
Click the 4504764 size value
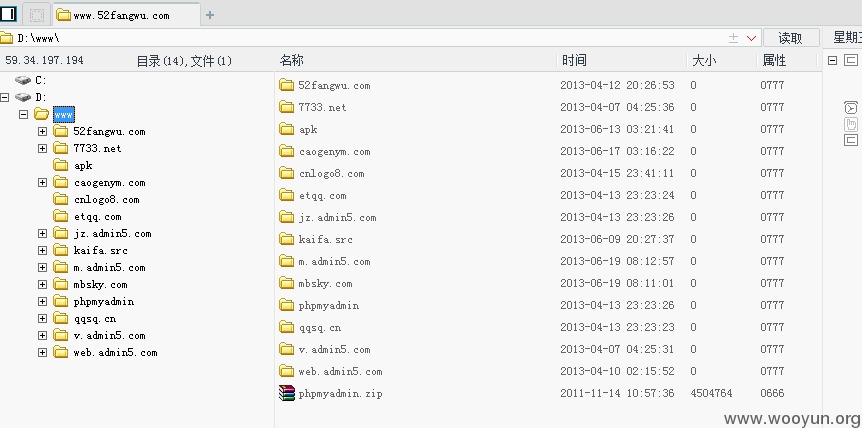coord(711,393)
